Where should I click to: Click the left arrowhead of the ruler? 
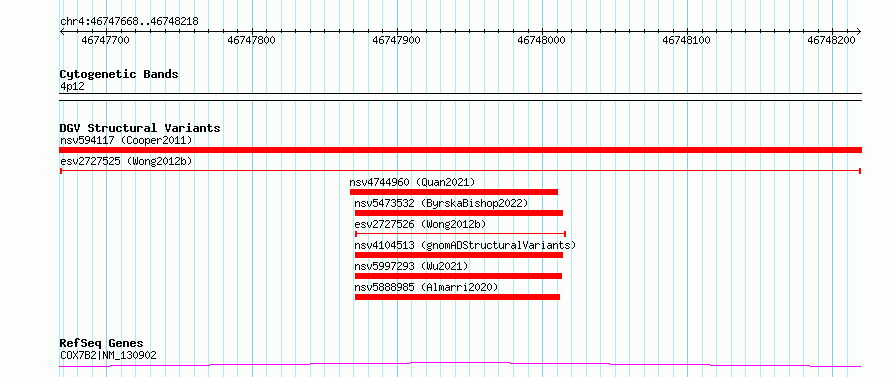[62, 31]
